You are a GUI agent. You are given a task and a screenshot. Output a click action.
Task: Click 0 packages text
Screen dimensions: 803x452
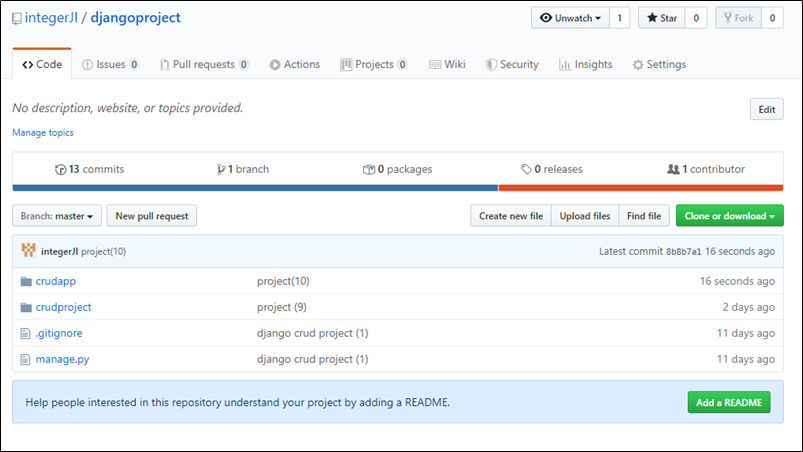[x=405, y=169]
